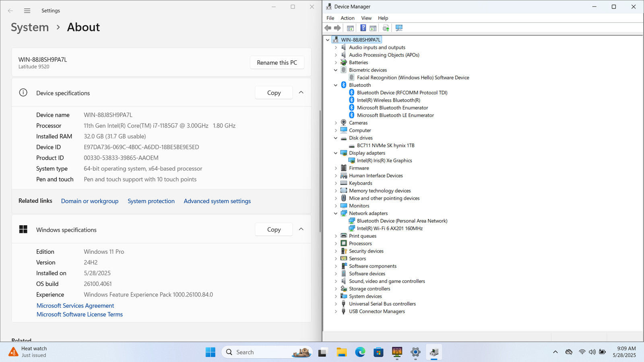This screenshot has height=362, width=644.
Task: Click the Cameras category icon
Action: tap(344, 123)
